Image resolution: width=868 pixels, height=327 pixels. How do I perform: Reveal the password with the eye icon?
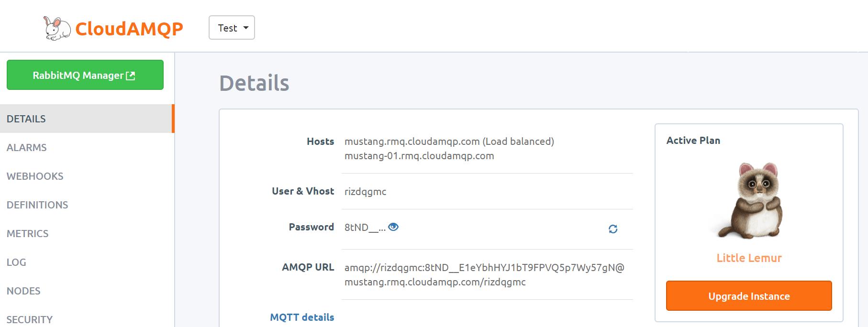(393, 227)
